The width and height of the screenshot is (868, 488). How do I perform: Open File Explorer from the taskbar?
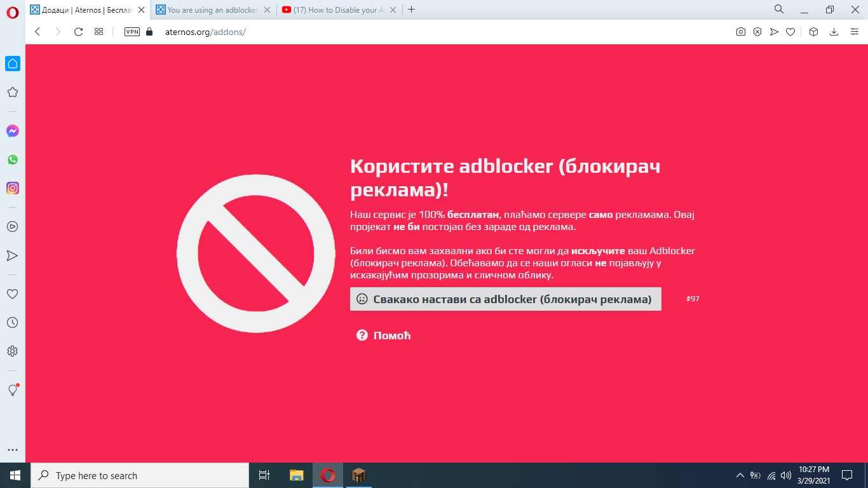(x=297, y=475)
